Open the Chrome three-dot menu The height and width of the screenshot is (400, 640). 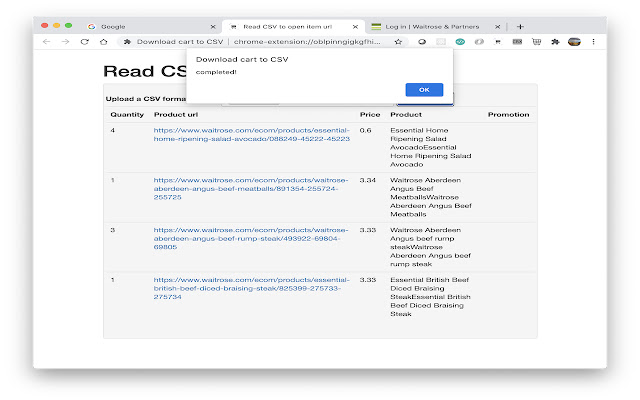click(593, 42)
